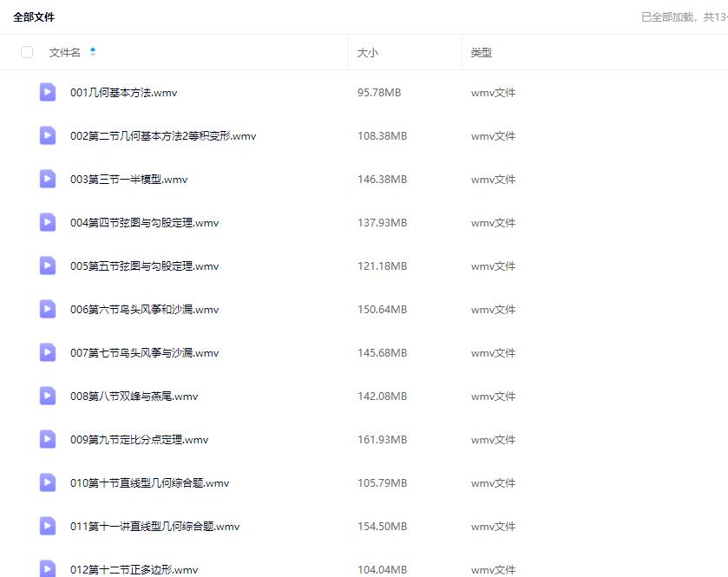Toggle the 文件名 sort order arrow
The width and height of the screenshot is (728, 577).
[x=93, y=52]
